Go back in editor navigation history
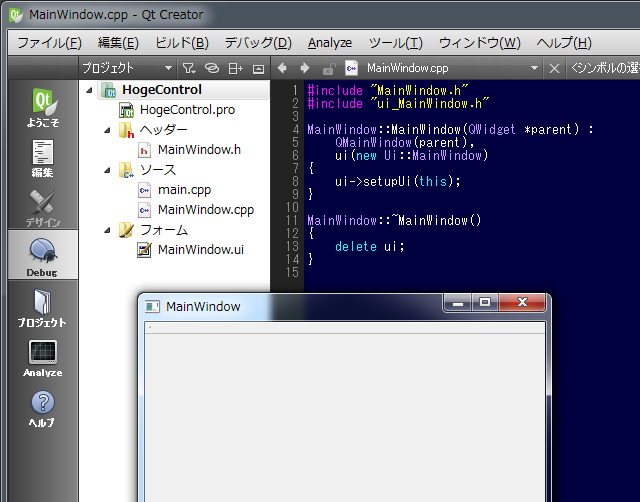640x502 pixels. point(282,68)
